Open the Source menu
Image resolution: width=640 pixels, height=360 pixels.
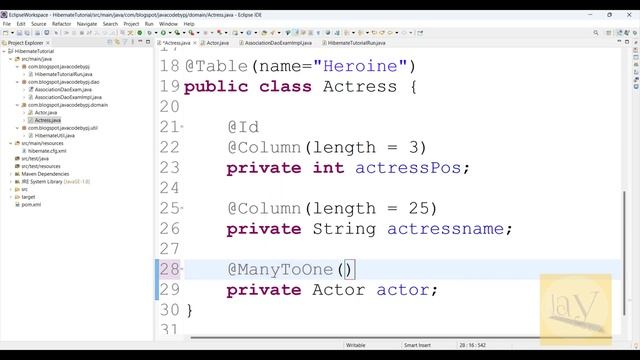pyautogui.click(x=39, y=24)
